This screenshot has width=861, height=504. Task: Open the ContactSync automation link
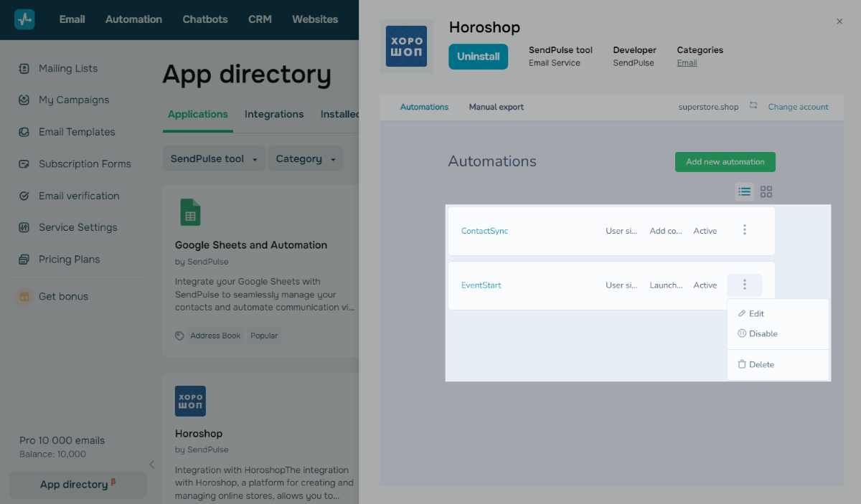pyautogui.click(x=484, y=231)
